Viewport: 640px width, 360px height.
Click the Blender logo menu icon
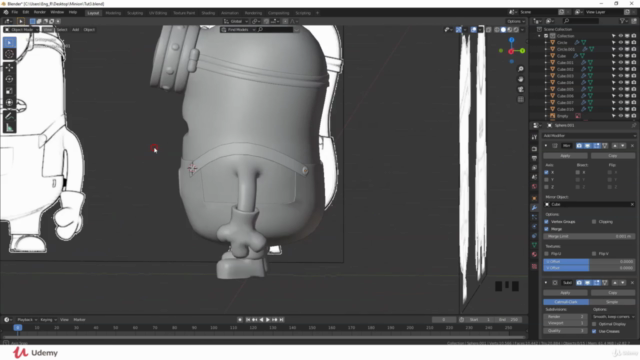tap(6, 12)
